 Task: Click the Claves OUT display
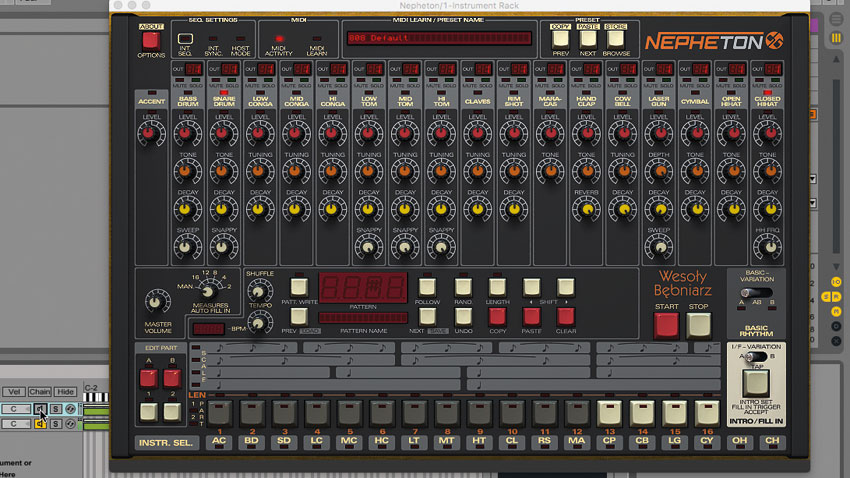click(484, 69)
